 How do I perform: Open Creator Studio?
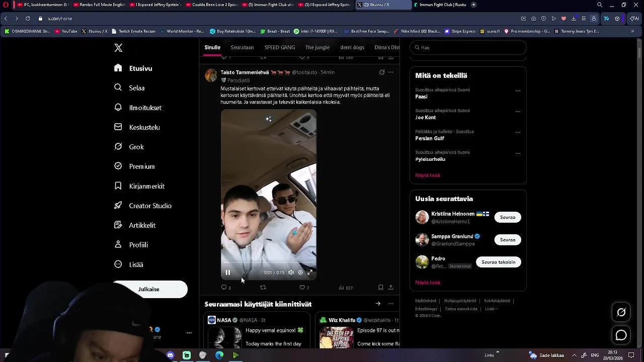click(x=143, y=206)
